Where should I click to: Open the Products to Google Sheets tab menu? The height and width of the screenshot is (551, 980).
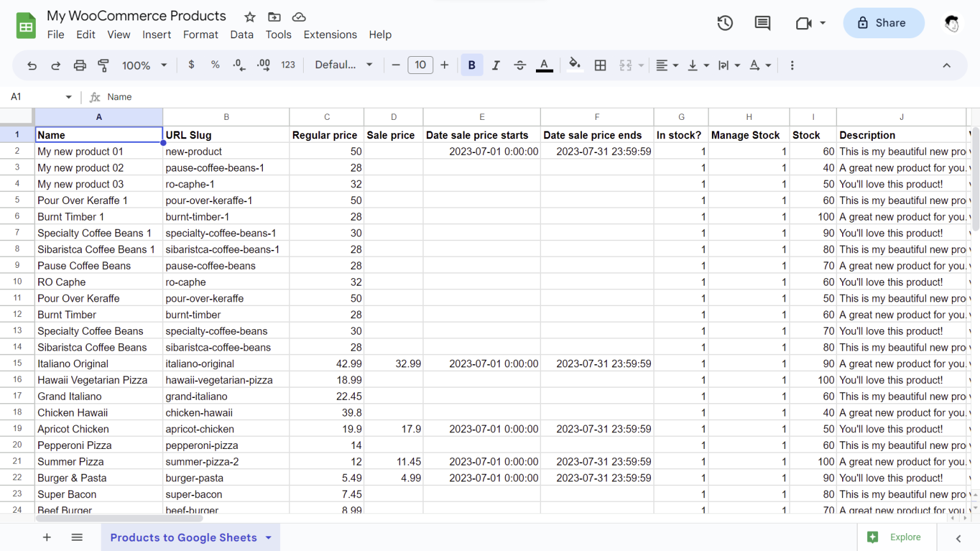tap(267, 538)
